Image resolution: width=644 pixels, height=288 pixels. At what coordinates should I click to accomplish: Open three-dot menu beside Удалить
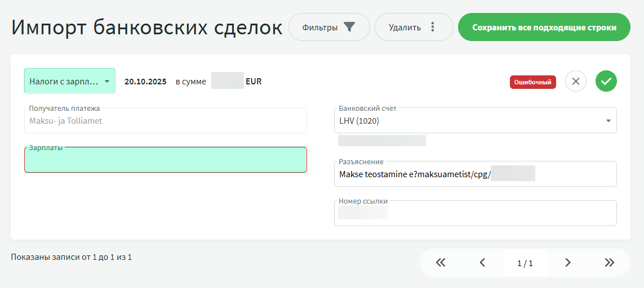pos(433,27)
